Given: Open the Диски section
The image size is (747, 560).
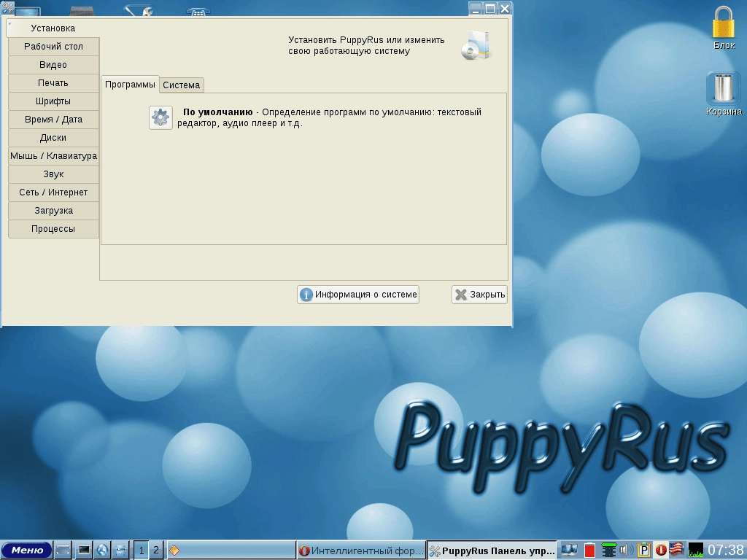Looking at the screenshot, I should click(53, 138).
